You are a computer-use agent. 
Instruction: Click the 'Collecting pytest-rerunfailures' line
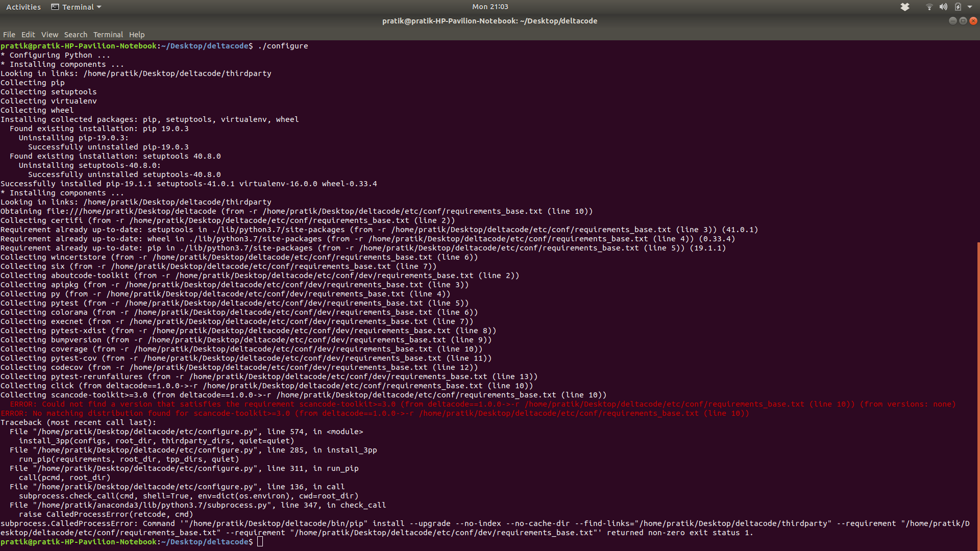[x=269, y=377]
